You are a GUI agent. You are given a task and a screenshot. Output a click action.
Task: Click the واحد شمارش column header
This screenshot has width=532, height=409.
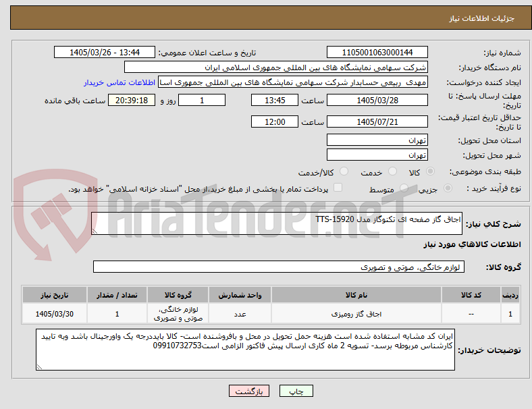tap(240, 295)
